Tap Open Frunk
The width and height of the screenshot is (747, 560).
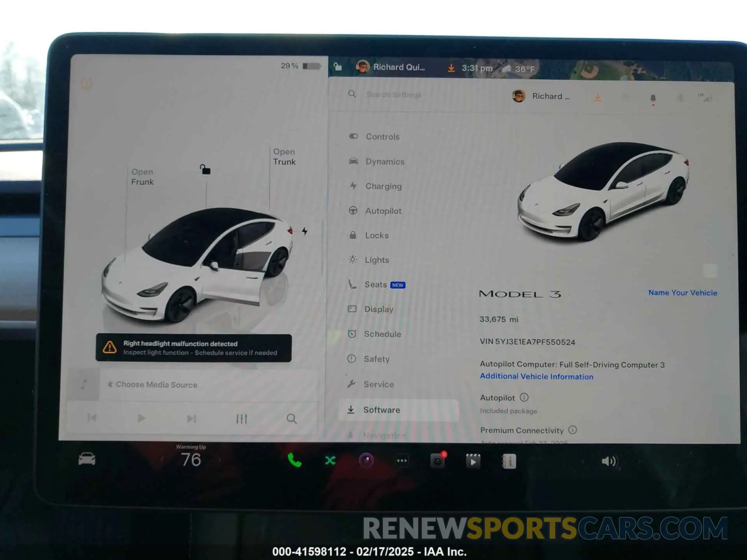(142, 177)
